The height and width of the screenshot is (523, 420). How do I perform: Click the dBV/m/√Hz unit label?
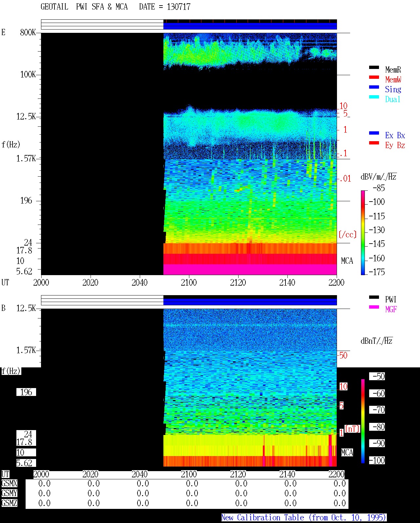click(378, 177)
